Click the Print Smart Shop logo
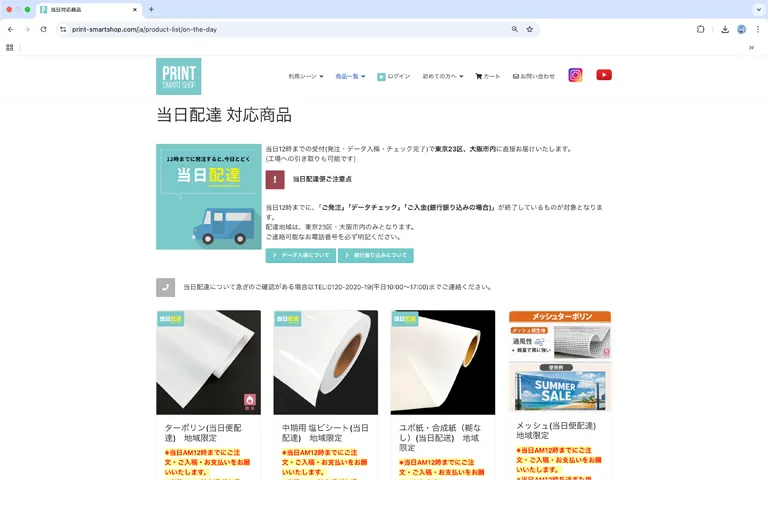This screenshot has height=508, width=768. click(178, 76)
